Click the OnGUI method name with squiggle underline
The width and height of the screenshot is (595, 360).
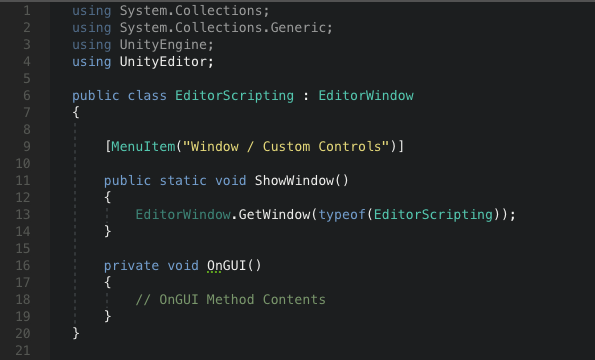pos(226,266)
